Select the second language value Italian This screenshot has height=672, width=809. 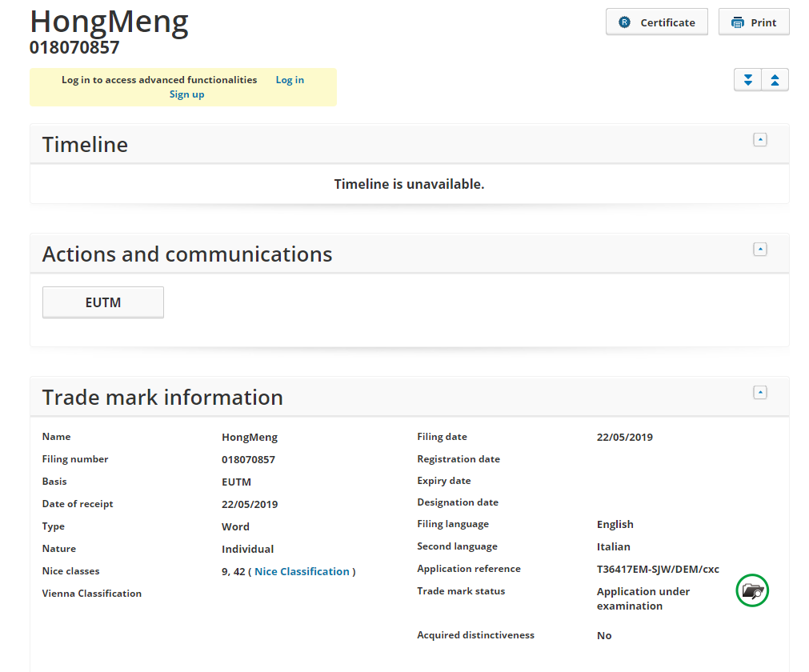[614, 546]
